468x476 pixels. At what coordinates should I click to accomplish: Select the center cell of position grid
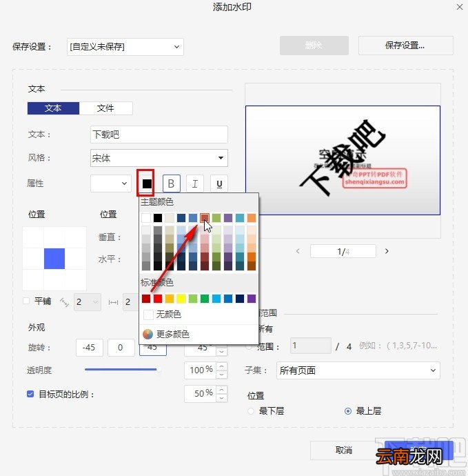click(54, 258)
